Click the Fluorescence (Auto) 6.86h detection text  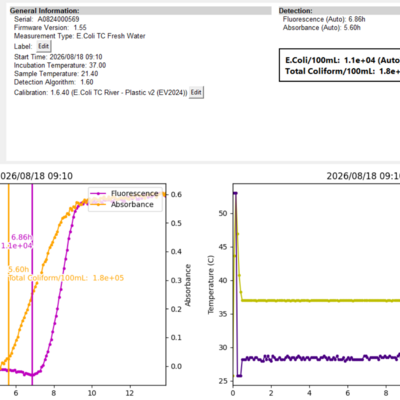324,19
